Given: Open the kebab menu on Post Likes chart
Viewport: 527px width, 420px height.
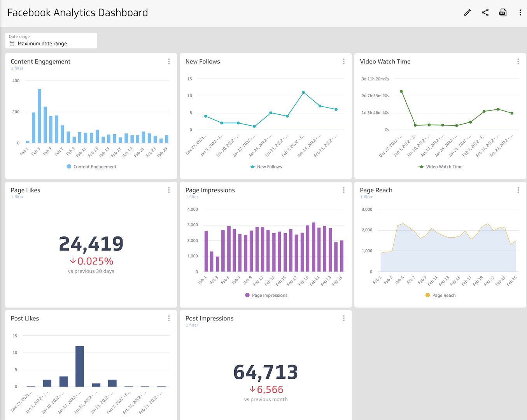Looking at the screenshot, I should 169,318.
